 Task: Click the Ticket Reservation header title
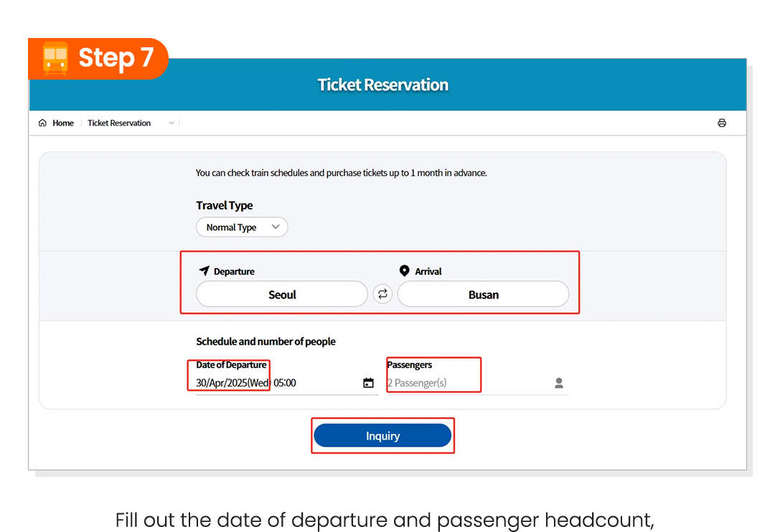point(382,85)
